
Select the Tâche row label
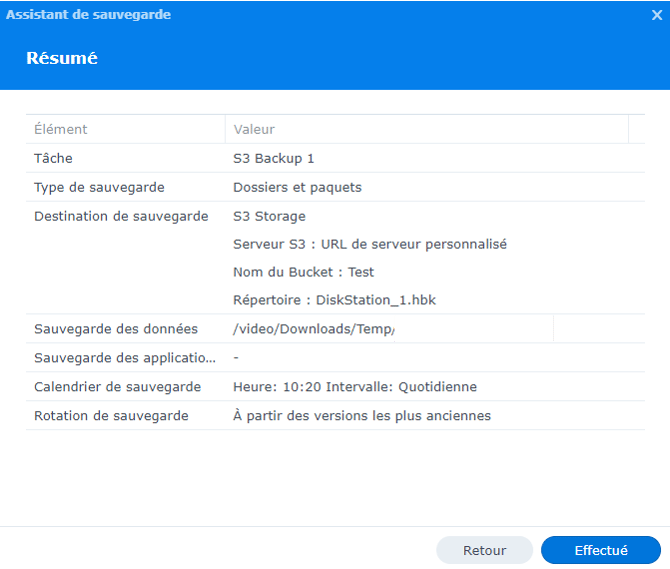click(x=53, y=158)
